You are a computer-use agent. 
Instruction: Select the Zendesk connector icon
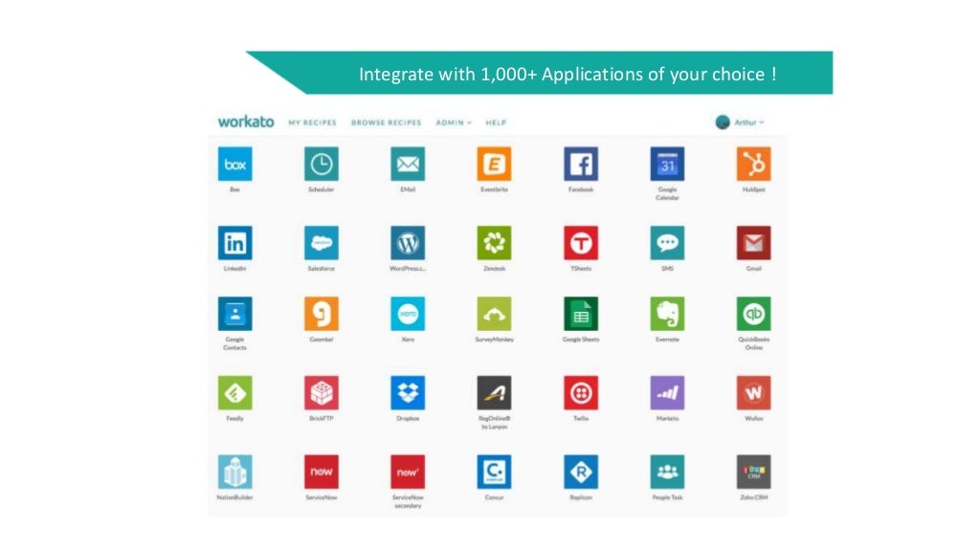coord(494,242)
